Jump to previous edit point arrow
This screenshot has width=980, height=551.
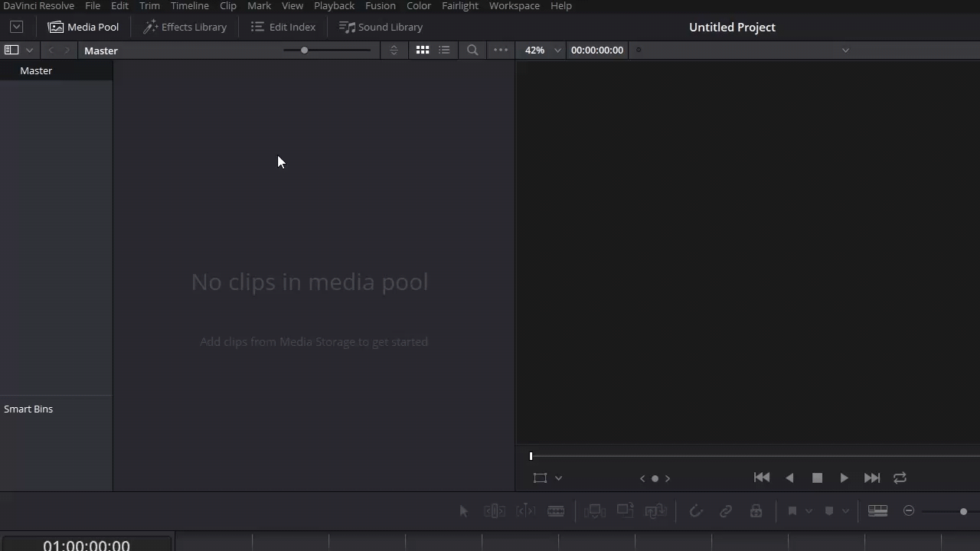coord(642,478)
